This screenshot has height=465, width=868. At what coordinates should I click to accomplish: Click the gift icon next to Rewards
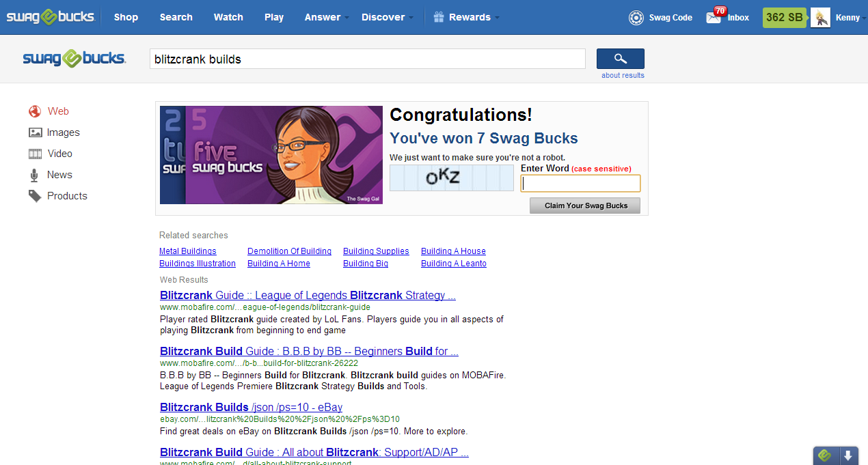(x=438, y=17)
